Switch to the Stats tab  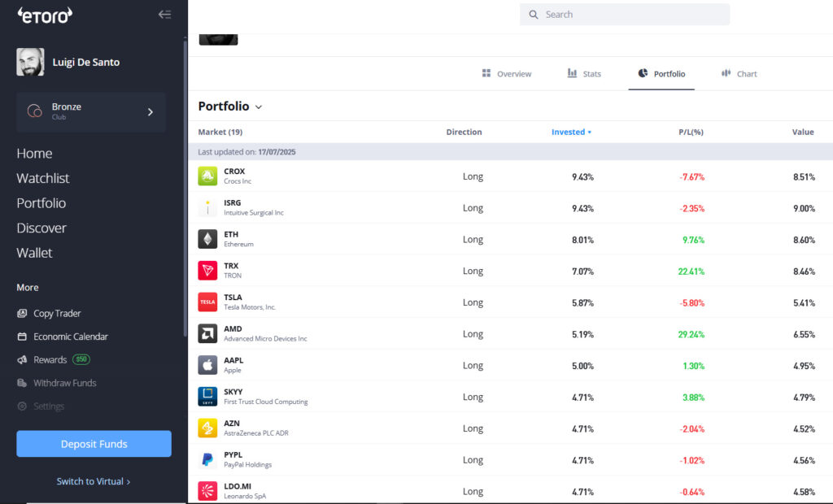[584, 74]
